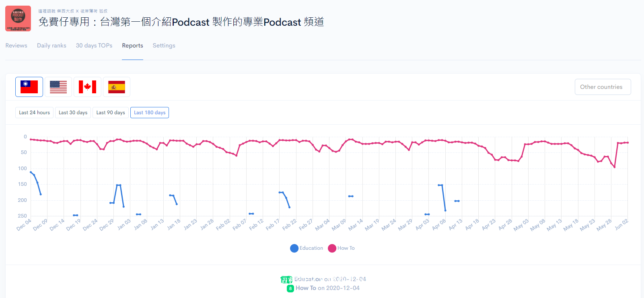
Task: Choose Last 180 days range
Action: coord(150,113)
